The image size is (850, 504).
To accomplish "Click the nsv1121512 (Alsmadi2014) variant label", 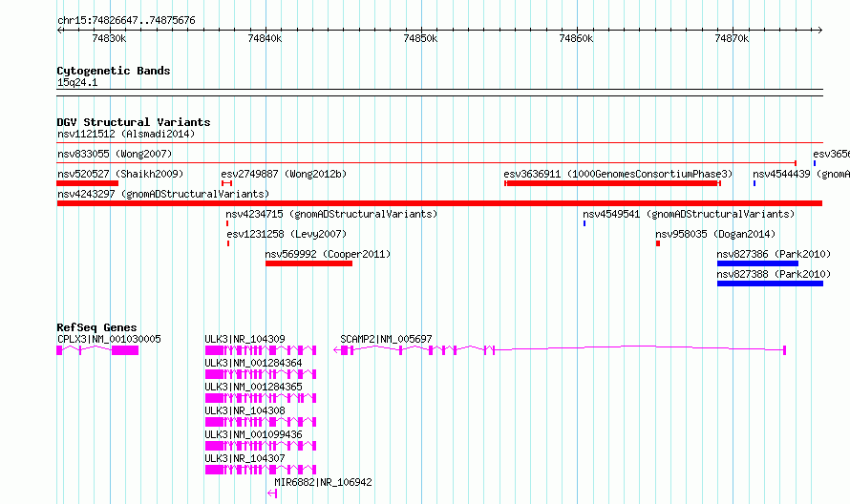I will tap(126, 134).
